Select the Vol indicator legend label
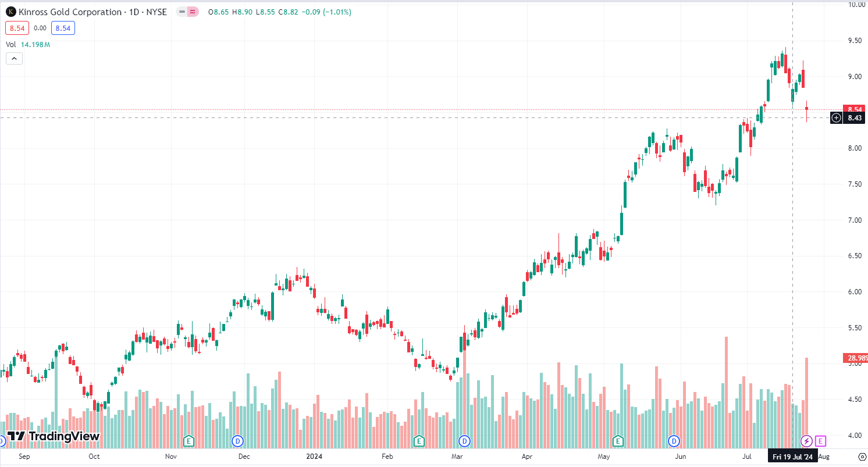The height and width of the screenshot is (467, 868). click(x=11, y=44)
